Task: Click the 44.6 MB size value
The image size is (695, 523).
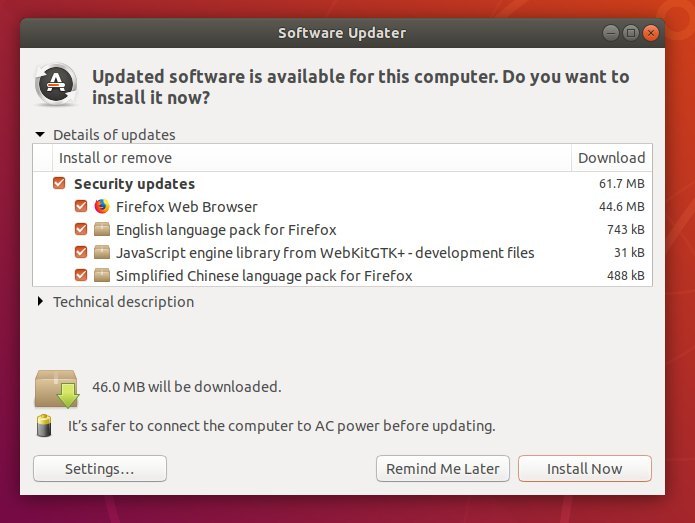Action: (x=621, y=207)
